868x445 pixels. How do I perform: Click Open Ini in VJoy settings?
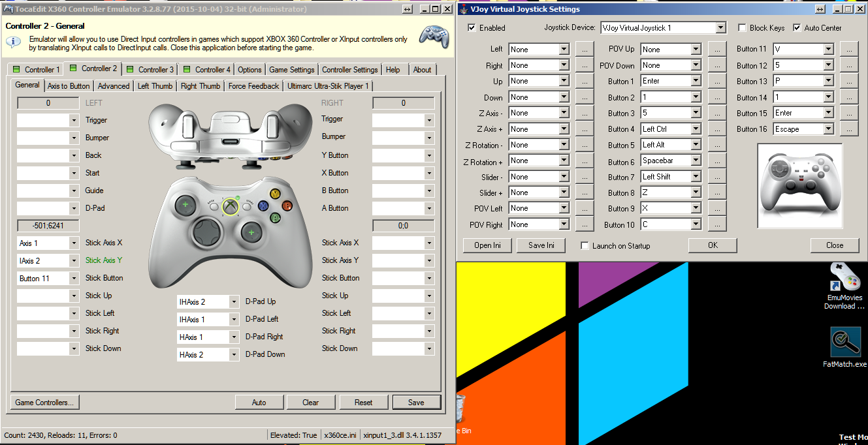tap(487, 245)
